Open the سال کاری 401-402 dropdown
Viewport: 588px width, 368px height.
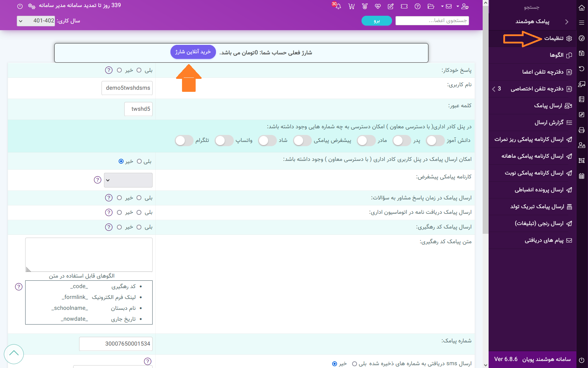[36, 21]
